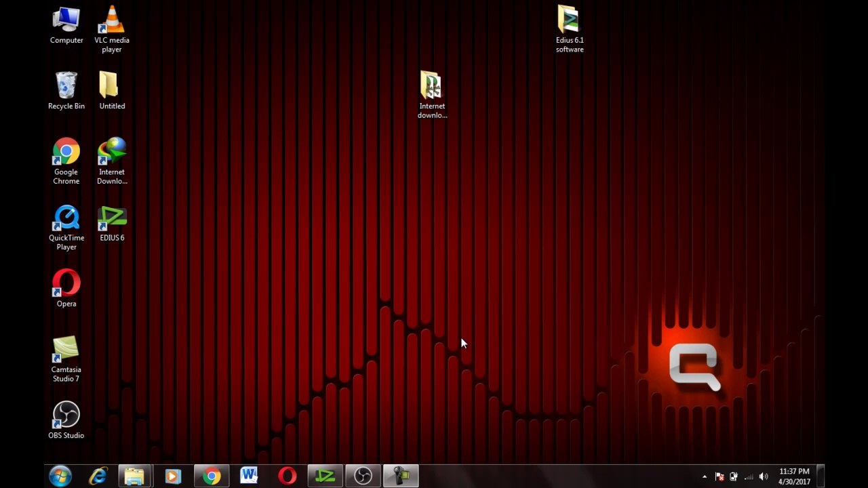Open Opera from the taskbar

287,476
